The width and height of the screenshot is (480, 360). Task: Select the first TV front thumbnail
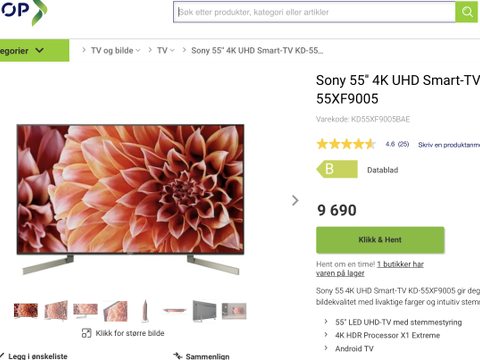point(26,311)
